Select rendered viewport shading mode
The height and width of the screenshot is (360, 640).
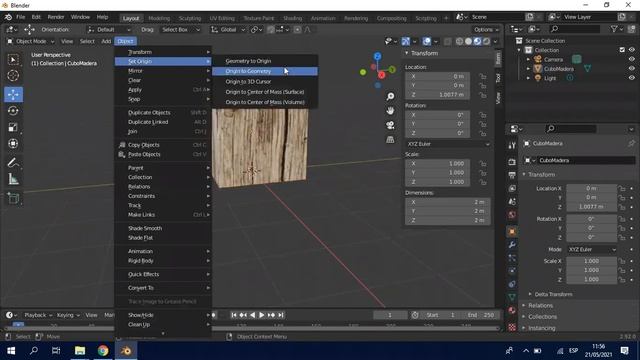486,41
